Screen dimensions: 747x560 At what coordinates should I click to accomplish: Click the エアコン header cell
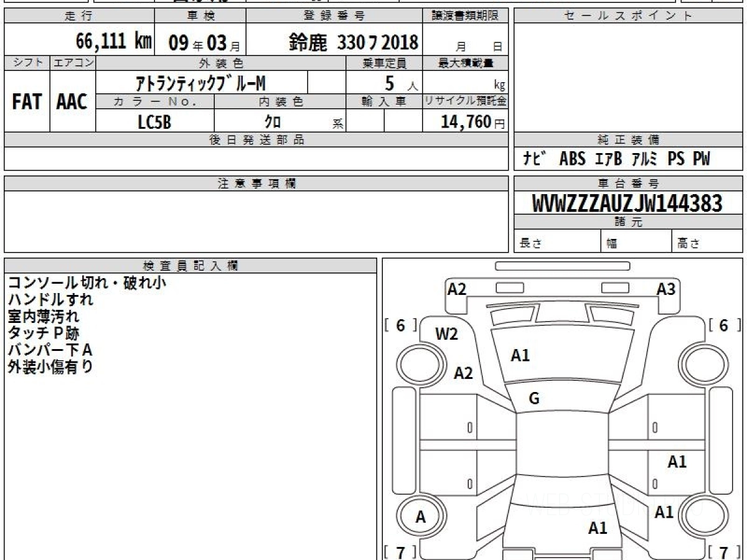(x=73, y=63)
